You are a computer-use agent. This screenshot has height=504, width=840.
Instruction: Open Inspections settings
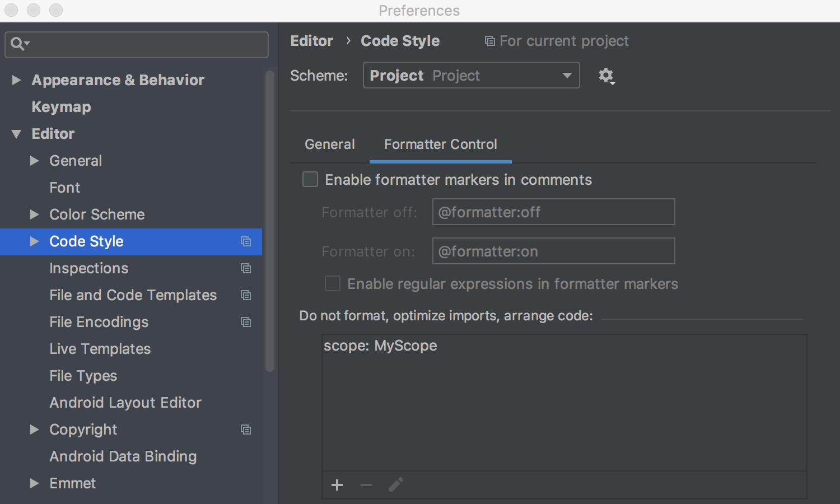(89, 268)
